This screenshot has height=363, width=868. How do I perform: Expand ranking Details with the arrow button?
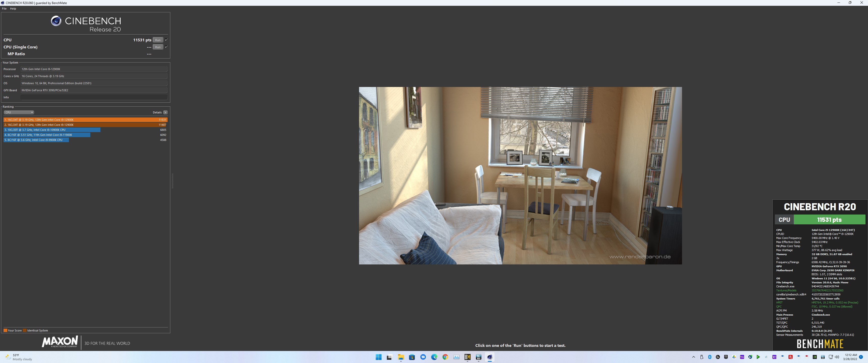click(166, 112)
